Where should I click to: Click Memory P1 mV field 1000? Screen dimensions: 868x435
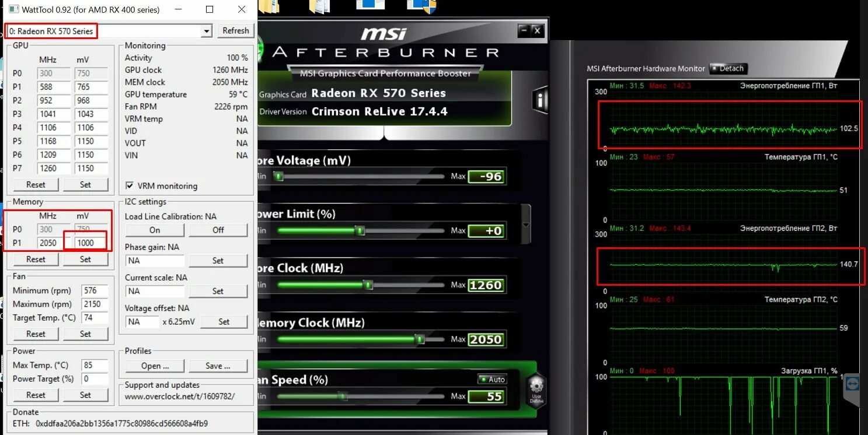[91, 243]
